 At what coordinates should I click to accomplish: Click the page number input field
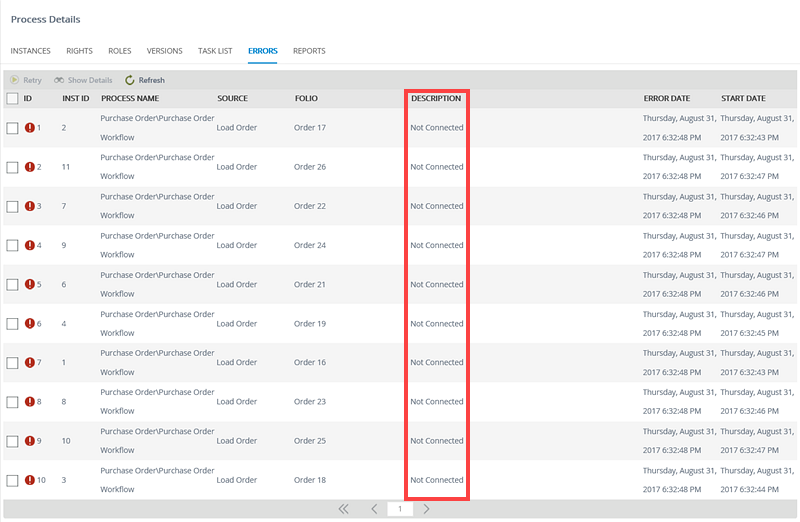coord(400,509)
